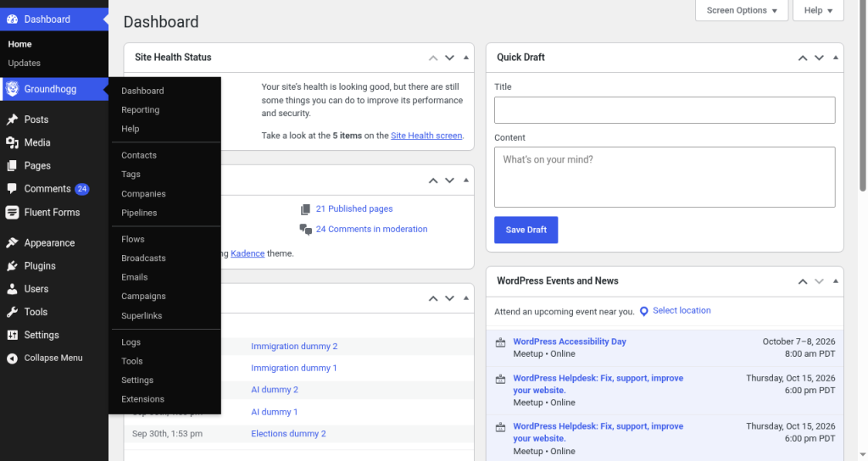This screenshot has height=461, width=868.
Task: Click the calendar icon beside the first WordPress Helpdesk event
Action: point(500,379)
